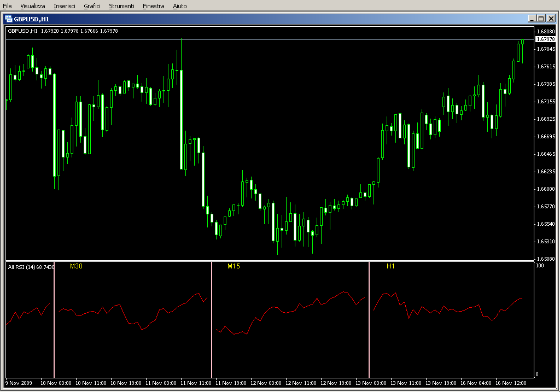Click the 1.67155 price scale value

pos(546,101)
